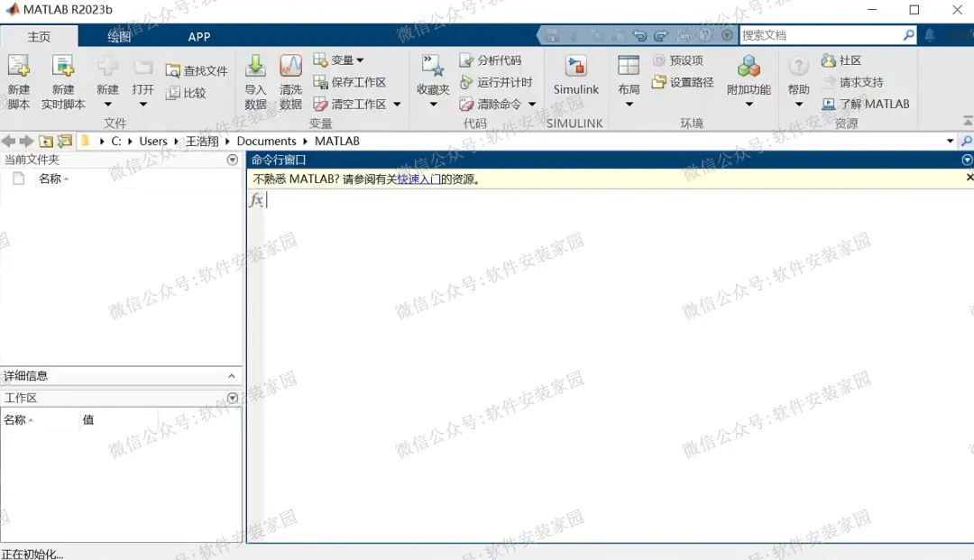Click the 附加功能 (Add-Ons) cubes icon
974x560 pixels.
[x=749, y=66]
